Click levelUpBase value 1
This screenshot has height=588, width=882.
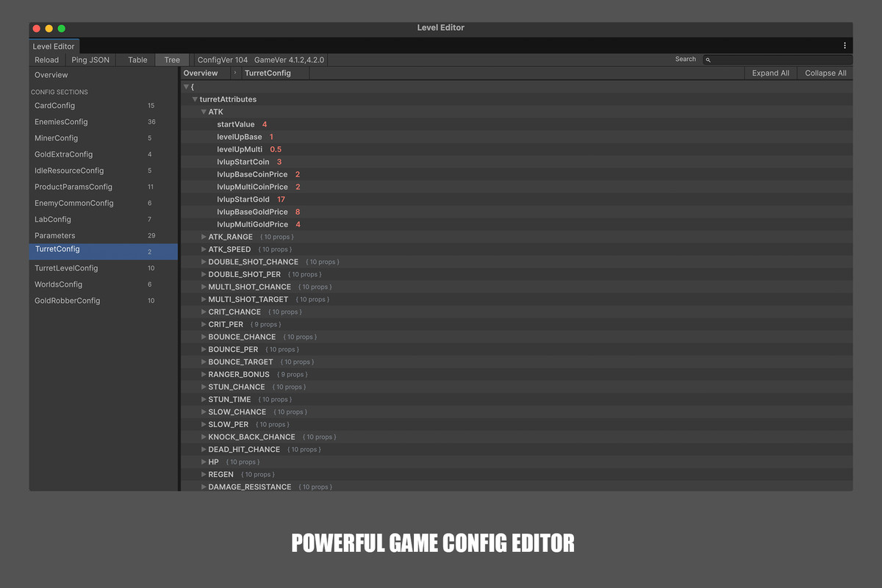pyautogui.click(x=271, y=137)
